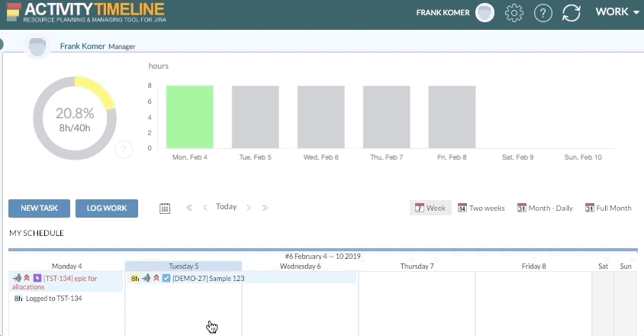This screenshot has width=644, height=336.
Task: Switch to Month - Daily view
Action: [544, 208]
